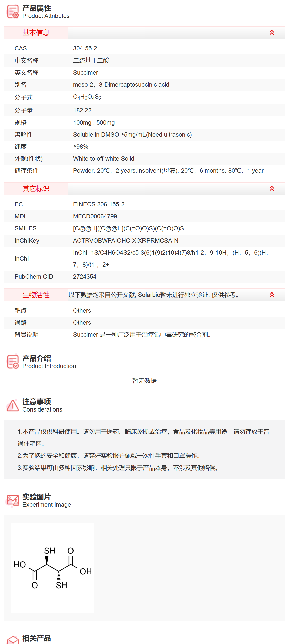Click the Powder storage condition text
Image resolution: width=290 pixels, height=644 pixels.
(x=168, y=171)
